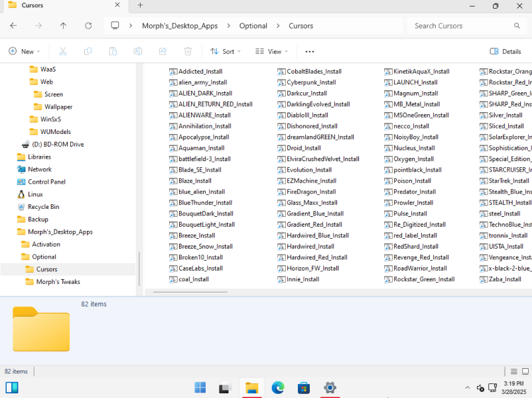Expand chevron after Morph's_Desktop_Apps in address bar

228,26
